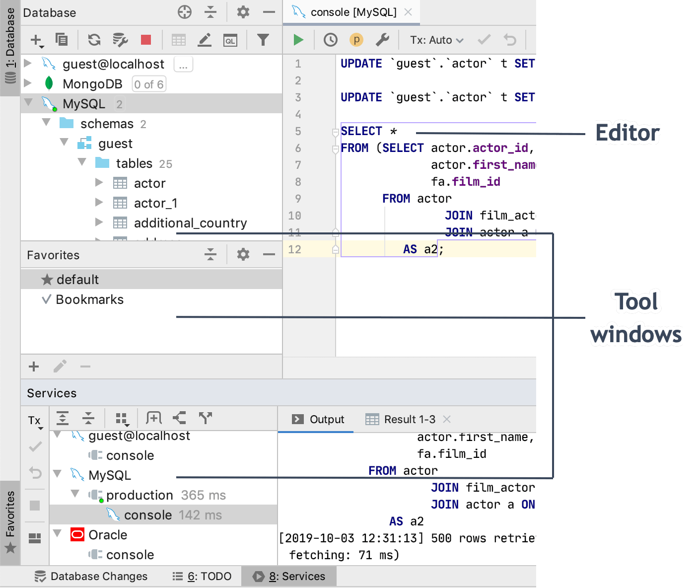This screenshot has height=588, width=700.
Task: Toggle the Database tool window side tab
Action: tap(10, 48)
